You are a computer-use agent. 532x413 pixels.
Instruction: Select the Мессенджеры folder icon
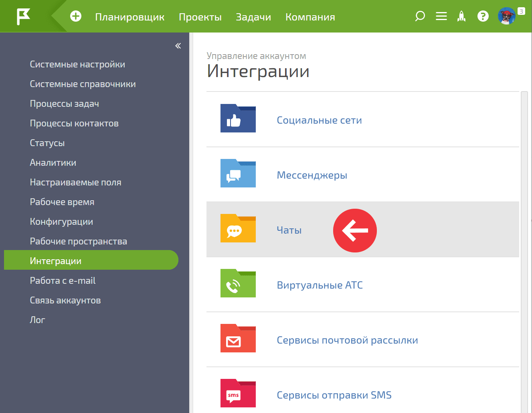coord(238,174)
